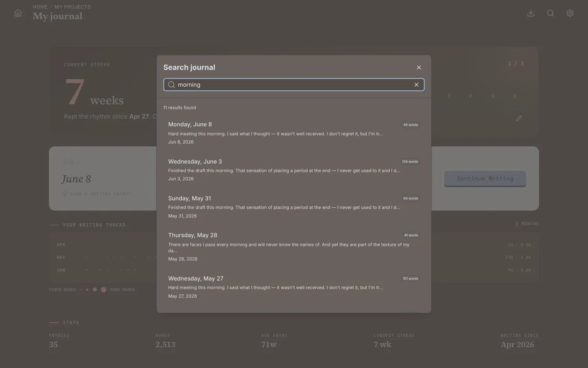
Task: Open the download/export icon
Action: 531,13
